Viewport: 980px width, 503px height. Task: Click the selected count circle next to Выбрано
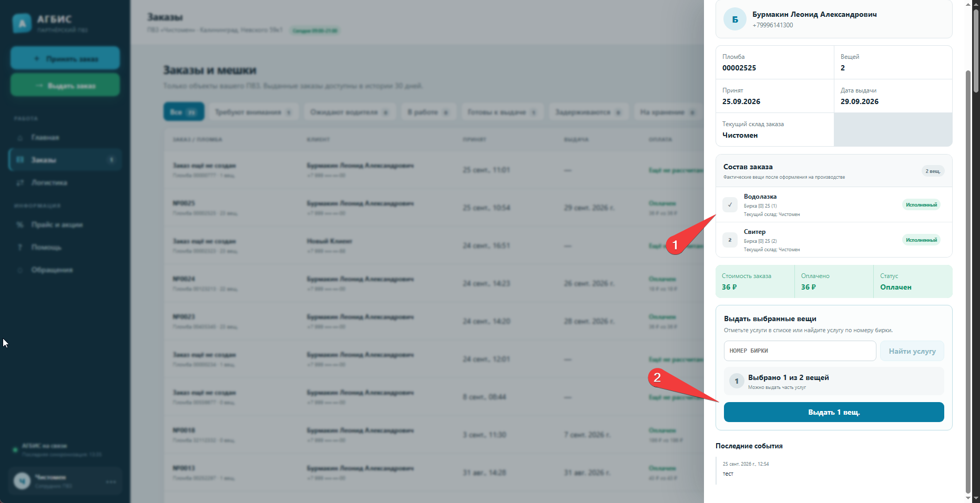pyautogui.click(x=737, y=381)
